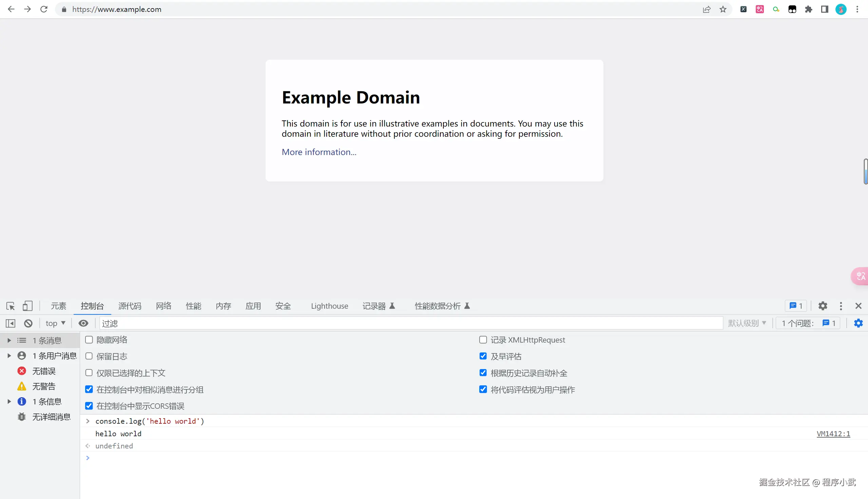
Task: Enable the 隐藏网络 checkbox
Action: [89, 340]
